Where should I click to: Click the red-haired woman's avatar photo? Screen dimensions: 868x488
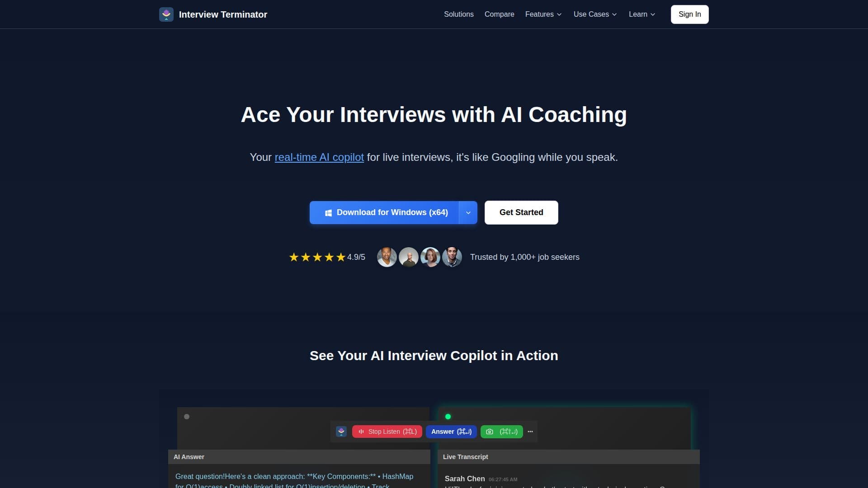coord(430,257)
